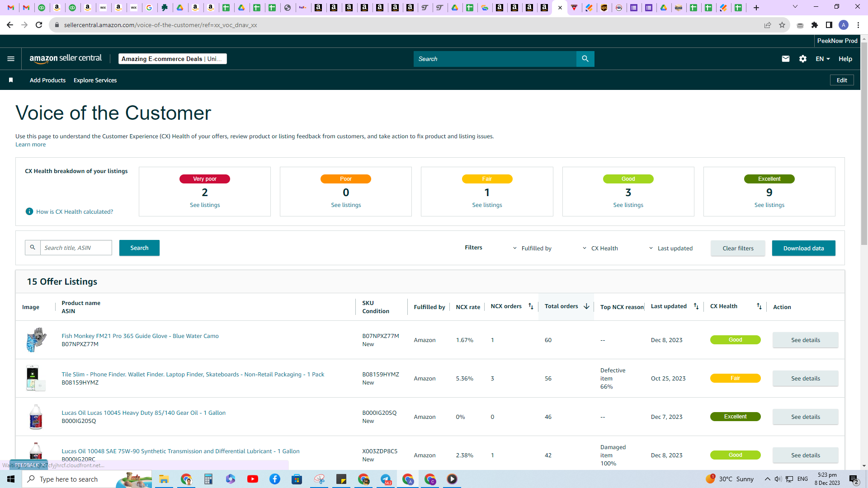868x488 pixels.
Task: Click the info icon beside CX Health calculated
Action: click(29, 211)
